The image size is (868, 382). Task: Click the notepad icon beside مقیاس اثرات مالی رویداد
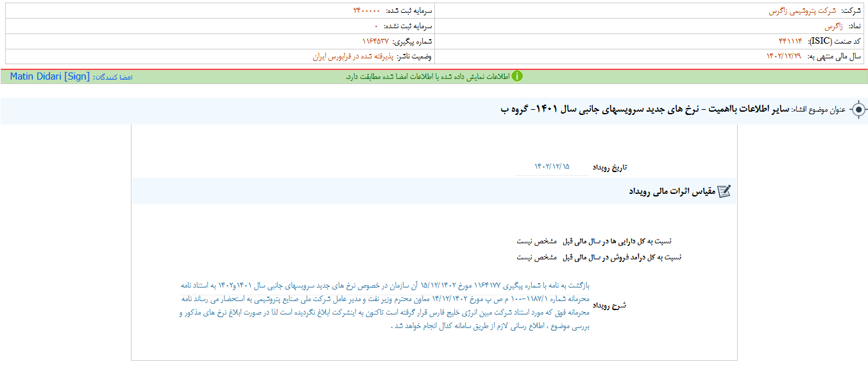(x=724, y=191)
